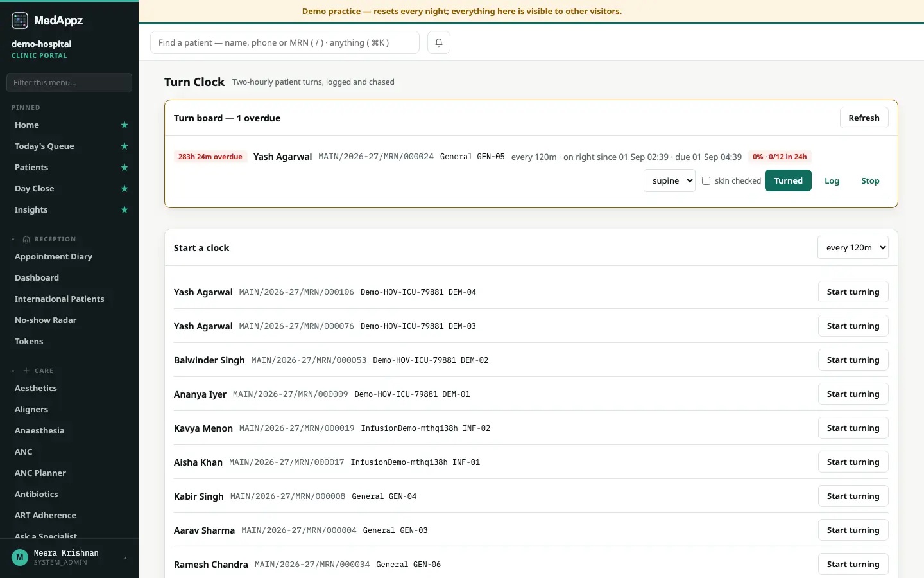Open International Patients
This screenshot has height=578, width=924.
click(59, 299)
